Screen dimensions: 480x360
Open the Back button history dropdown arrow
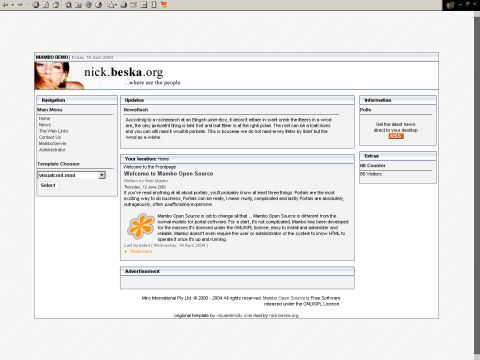click(x=13, y=5)
